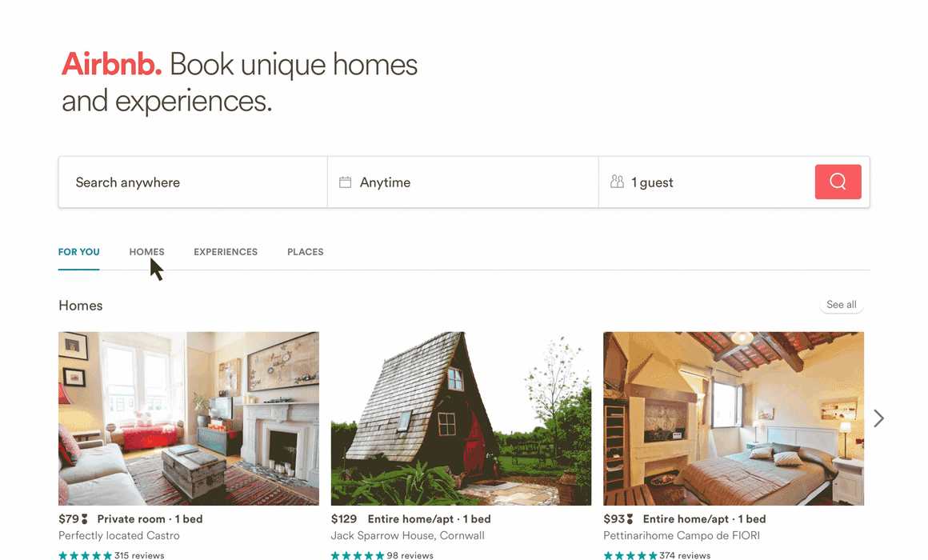Click the Airbnb logo text

coord(112,64)
